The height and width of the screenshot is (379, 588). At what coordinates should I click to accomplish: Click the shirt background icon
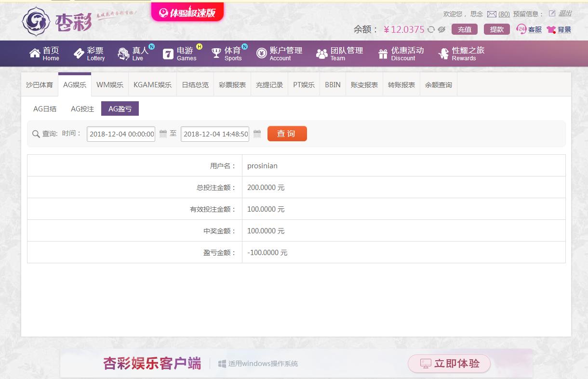click(x=551, y=29)
